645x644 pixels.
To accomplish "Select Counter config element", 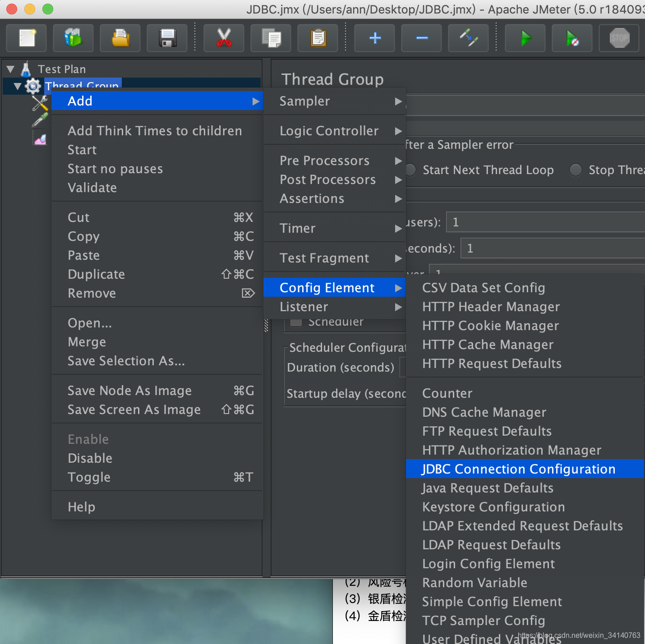I will (525, 393).
